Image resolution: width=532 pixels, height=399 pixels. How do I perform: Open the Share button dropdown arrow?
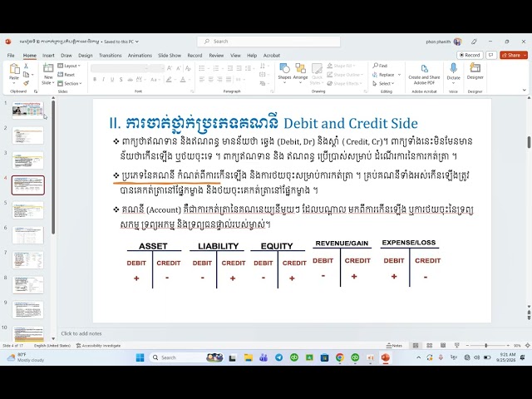click(x=525, y=55)
